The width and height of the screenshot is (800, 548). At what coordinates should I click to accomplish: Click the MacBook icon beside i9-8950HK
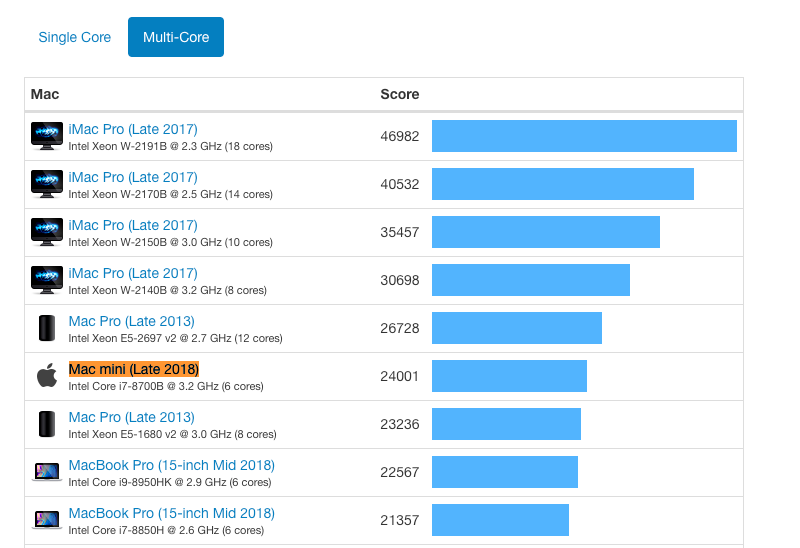(47, 472)
